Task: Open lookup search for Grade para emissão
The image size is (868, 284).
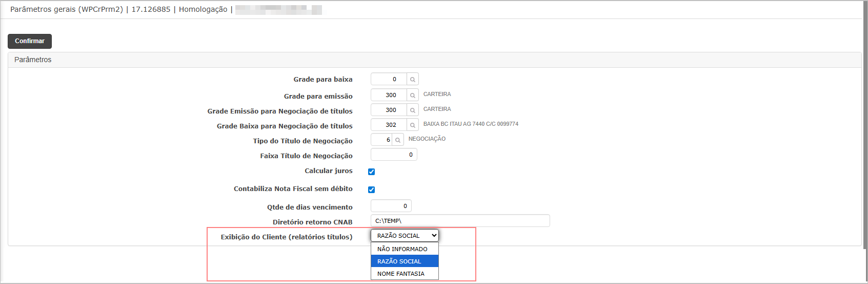Action: (x=413, y=96)
